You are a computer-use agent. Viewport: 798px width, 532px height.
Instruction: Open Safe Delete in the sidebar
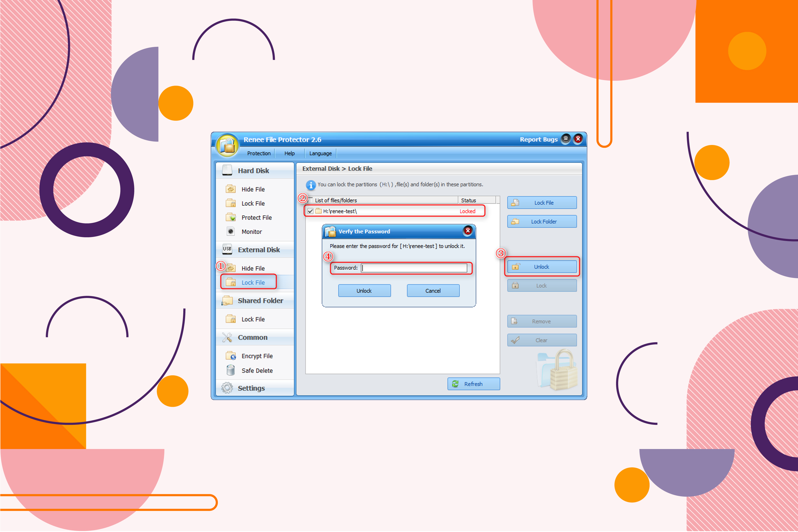pyautogui.click(x=257, y=371)
